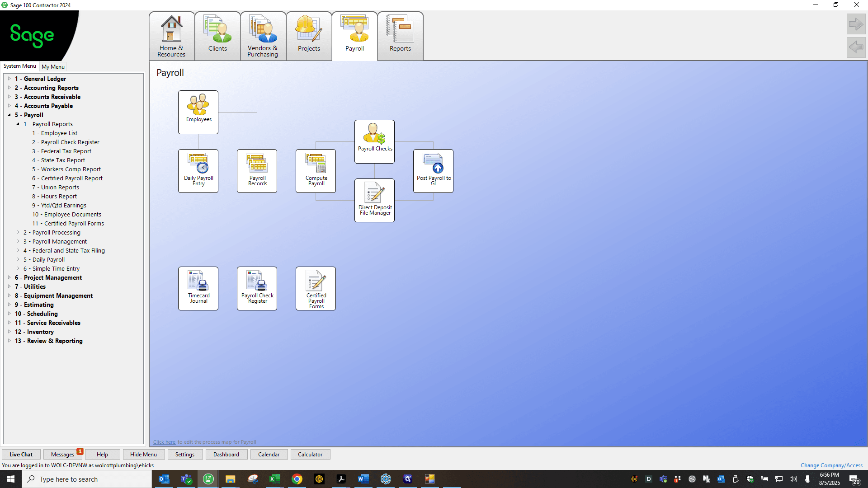Expand the 6 - Project Management node
Viewport: 868px width, 488px height.
(x=9, y=277)
